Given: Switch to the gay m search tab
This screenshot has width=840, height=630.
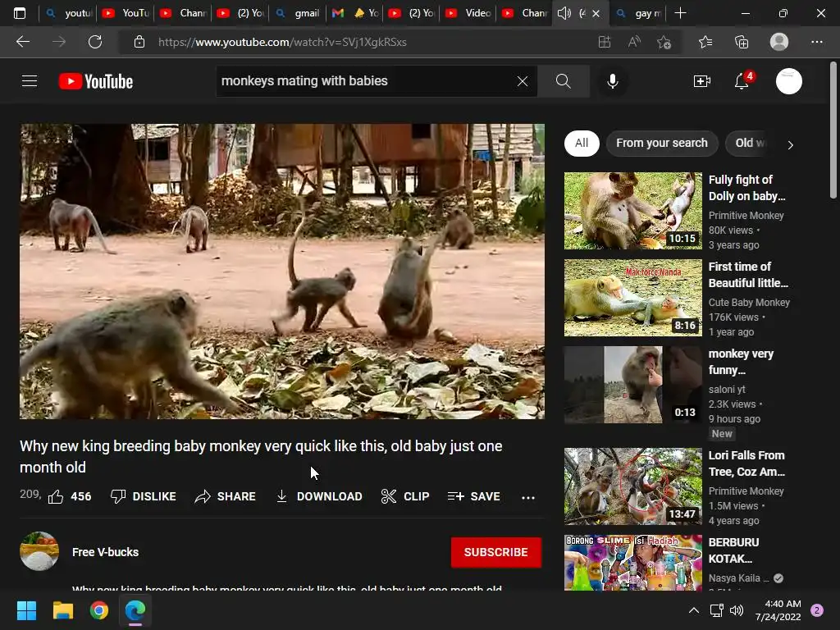Looking at the screenshot, I should (x=638, y=13).
